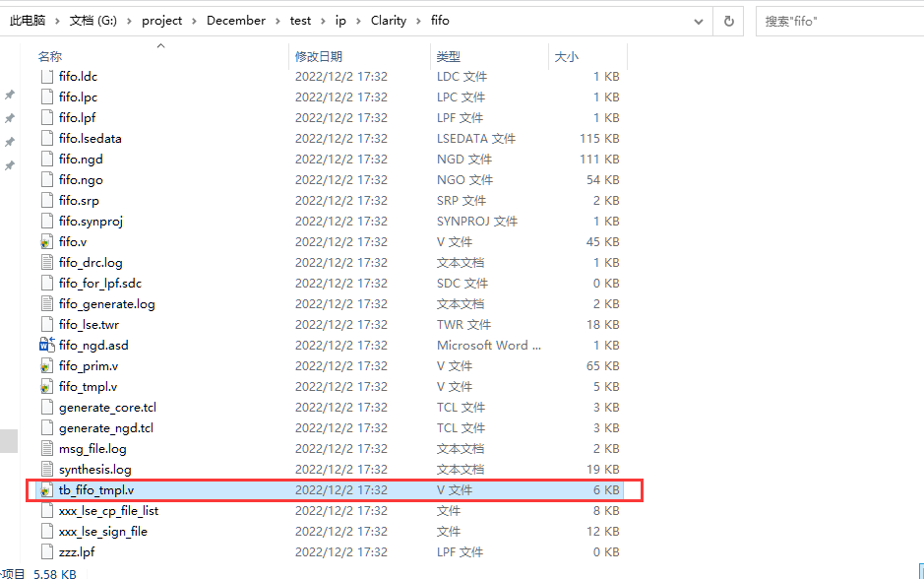Click the tb_fifo_tmpl.v Verilog file icon
Viewport: 924px width, 579px height.
pyautogui.click(x=47, y=490)
